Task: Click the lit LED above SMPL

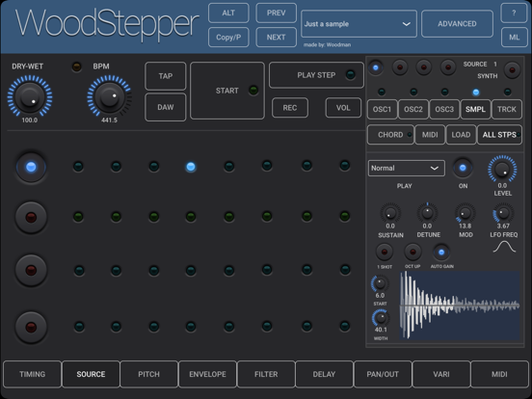Action: 476,92
